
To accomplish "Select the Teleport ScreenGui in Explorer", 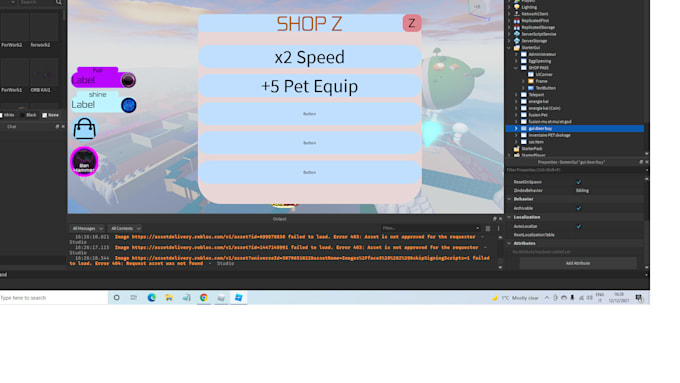I will click(x=536, y=95).
